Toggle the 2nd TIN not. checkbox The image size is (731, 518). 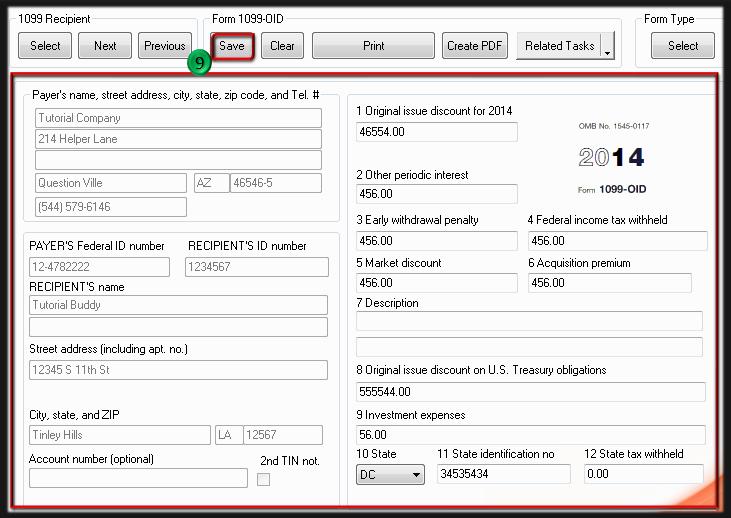[x=263, y=479]
